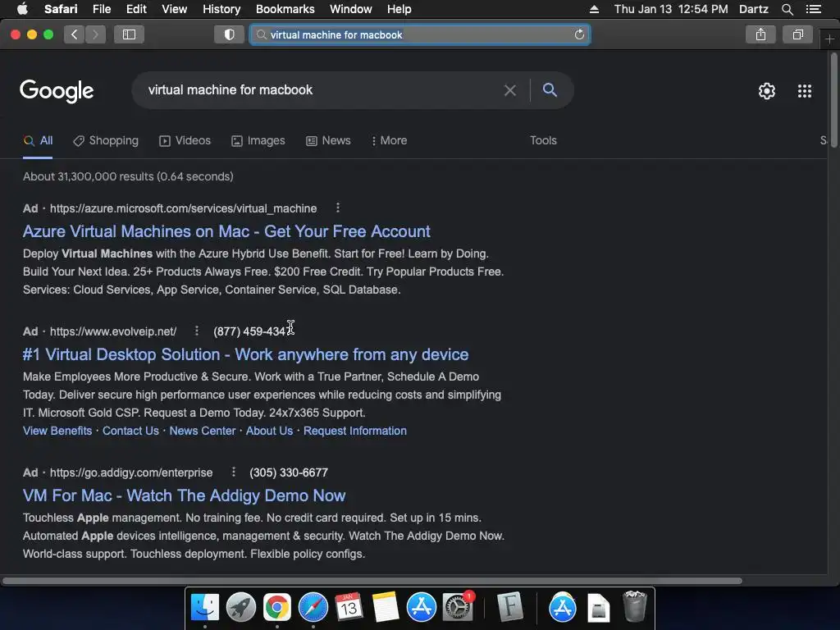This screenshot has width=840, height=630.
Task: Open #1 Virtual Desktop Solution link
Action: point(245,354)
